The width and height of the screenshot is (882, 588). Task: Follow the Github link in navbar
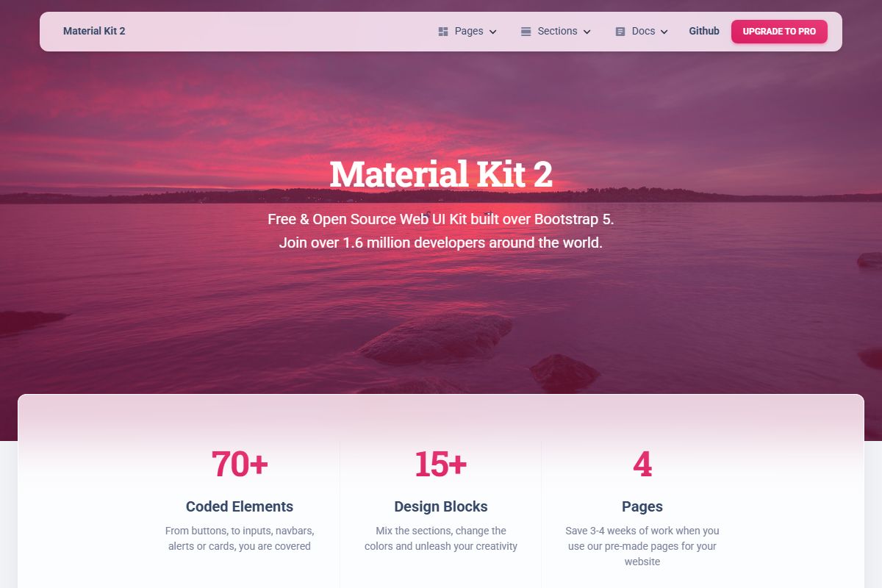(x=704, y=31)
